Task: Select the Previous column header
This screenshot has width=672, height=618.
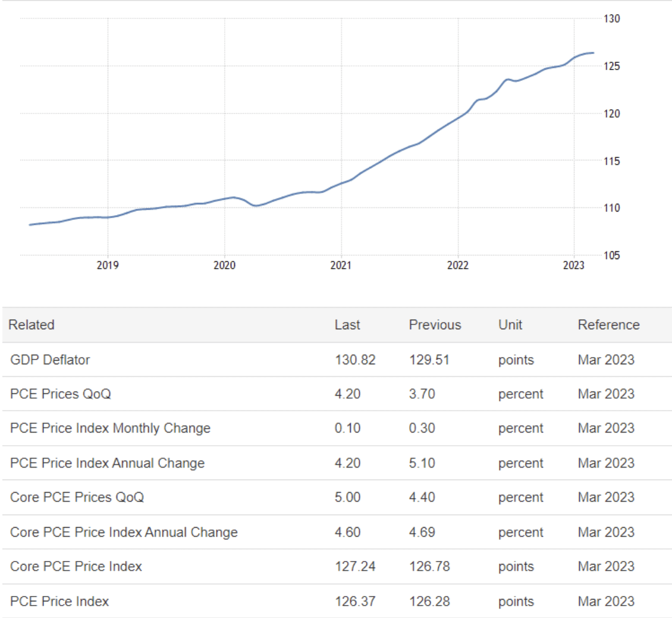Action: coord(435,324)
